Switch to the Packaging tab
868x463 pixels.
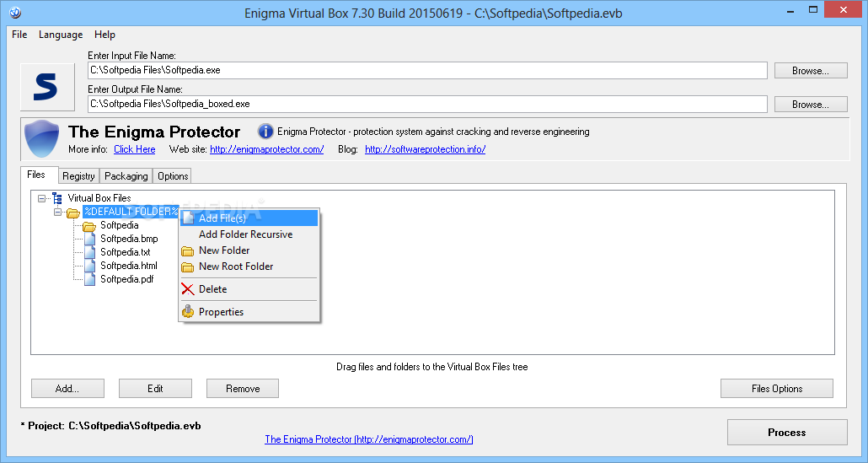tap(126, 175)
